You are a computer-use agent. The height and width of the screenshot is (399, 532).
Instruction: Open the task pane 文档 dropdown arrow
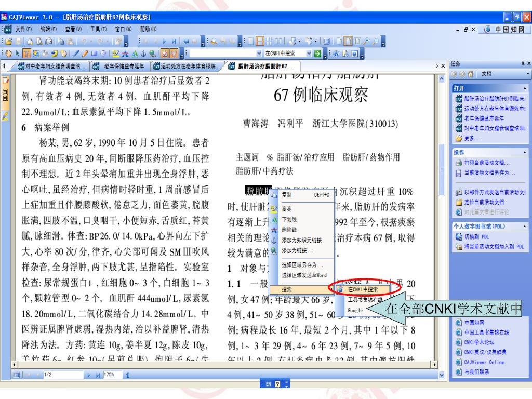click(x=528, y=74)
